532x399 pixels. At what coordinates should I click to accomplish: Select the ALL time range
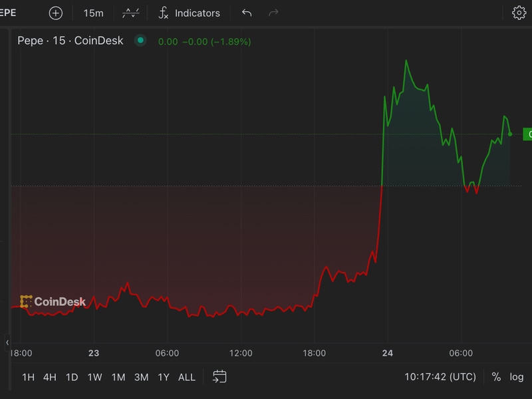[x=187, y=377]
